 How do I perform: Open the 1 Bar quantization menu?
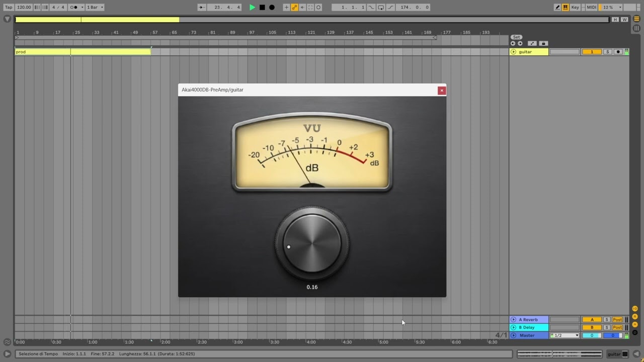click(x=95, y=7)
